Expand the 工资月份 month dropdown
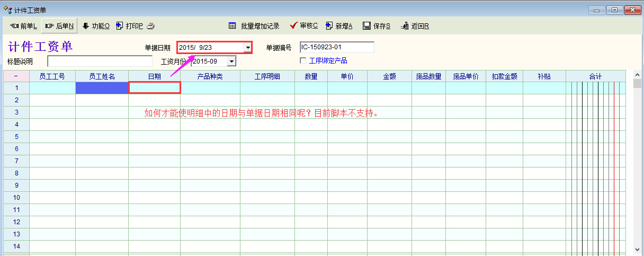Screen dimensions: 644x256 pyautogui.click(x=231, y=61)
